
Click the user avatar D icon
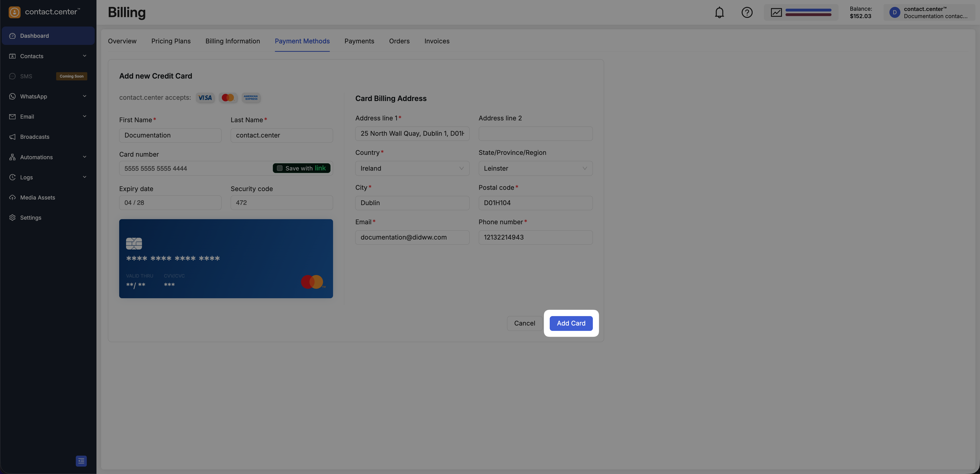click(895, 13)
